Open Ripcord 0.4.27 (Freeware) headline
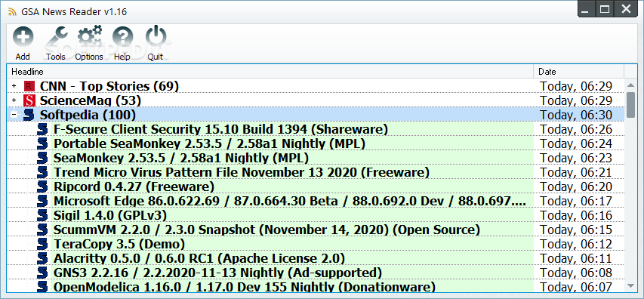Viewport: 644px width, 299px height. tap(134, 187)
